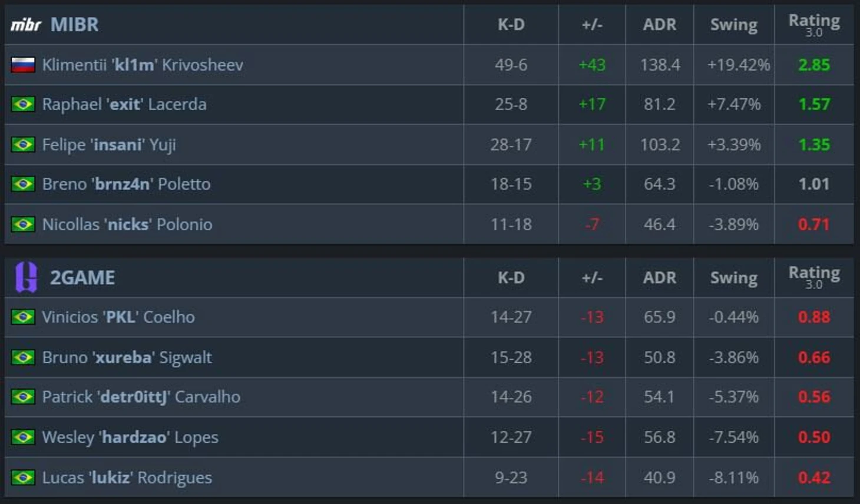Click kl1m's 2.85 rating value
This screenshot has width=860, height=504.
click(814, 65)
